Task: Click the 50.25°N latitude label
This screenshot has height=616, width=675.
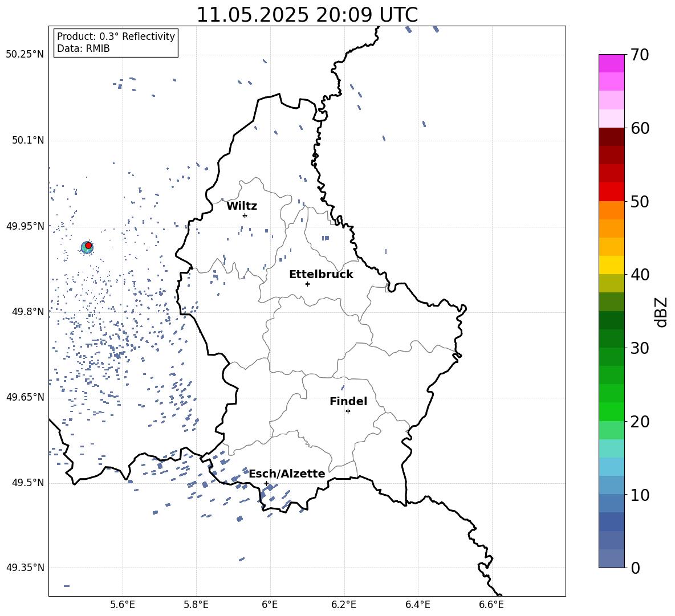Action: point(25,55)
